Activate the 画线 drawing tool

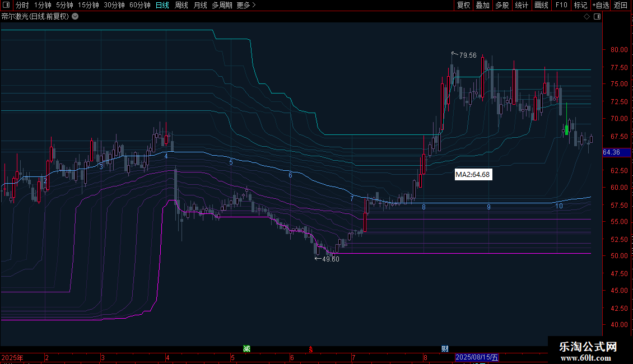(x=541, y=5)
